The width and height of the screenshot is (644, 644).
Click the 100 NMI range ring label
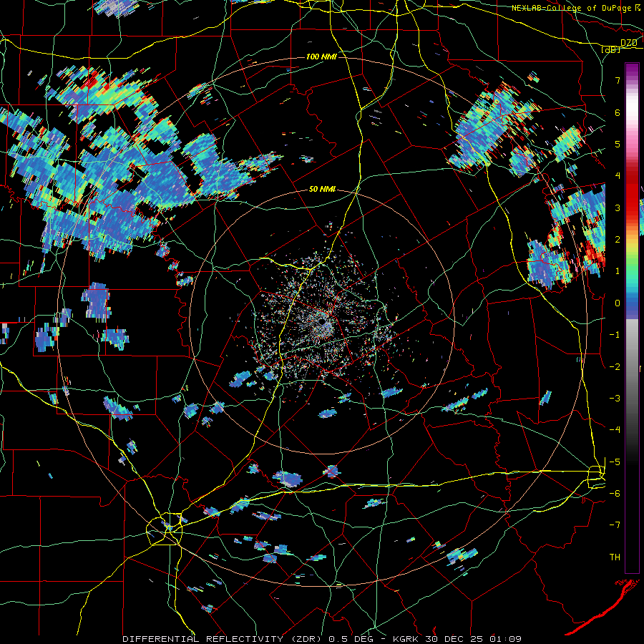point(321,57)
